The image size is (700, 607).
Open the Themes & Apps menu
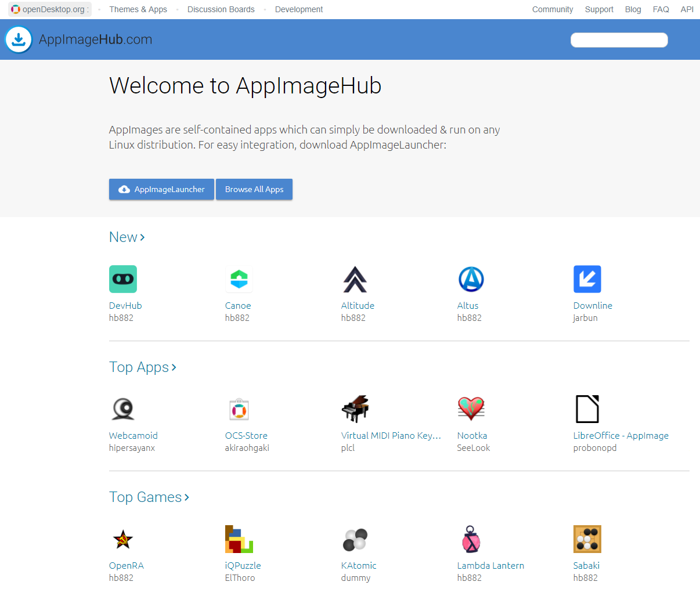coord(138,9)
